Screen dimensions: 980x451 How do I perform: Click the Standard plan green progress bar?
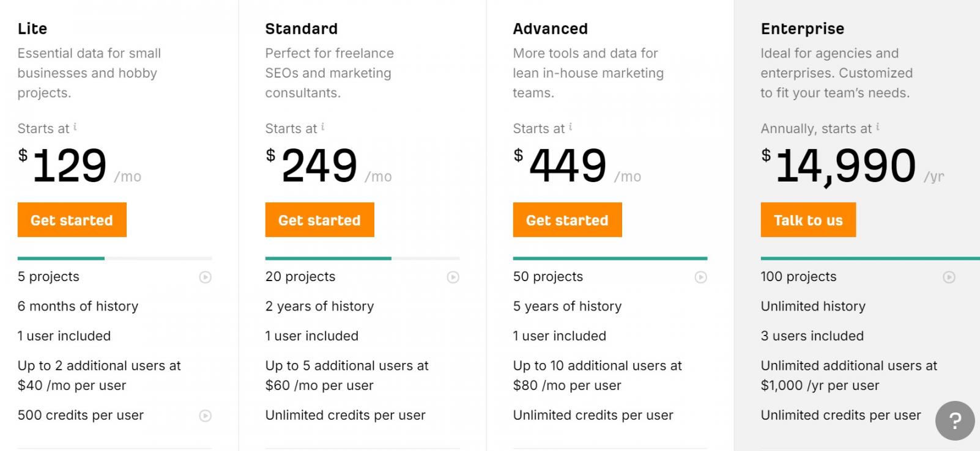coord(328,258)
